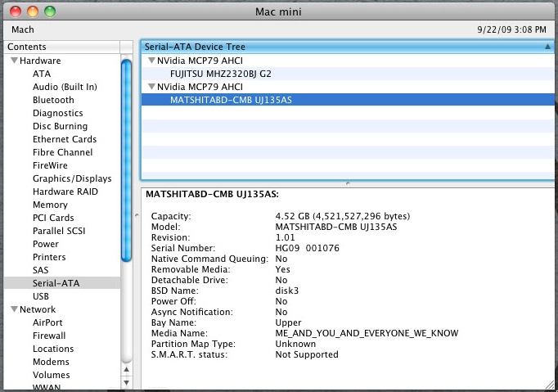Click the sidebar scroll up arrow
The height and width of the screenshot is (392, 558).
coord(126,370)
